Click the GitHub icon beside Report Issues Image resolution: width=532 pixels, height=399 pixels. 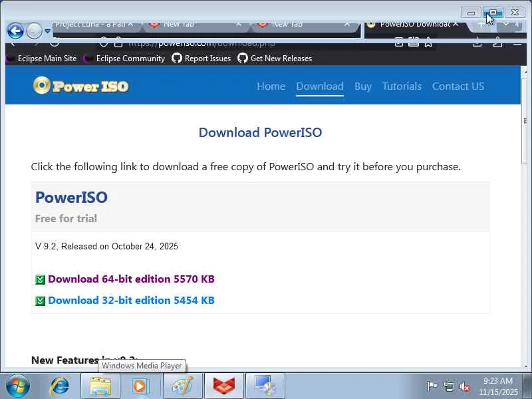(177, 59)
